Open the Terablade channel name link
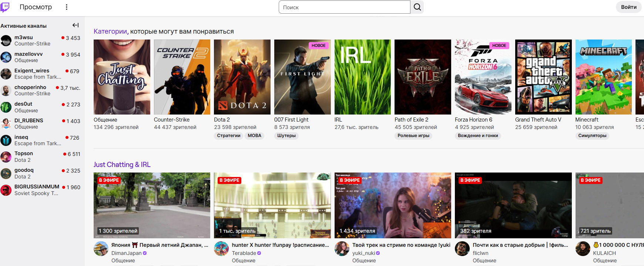 (244, 253)
